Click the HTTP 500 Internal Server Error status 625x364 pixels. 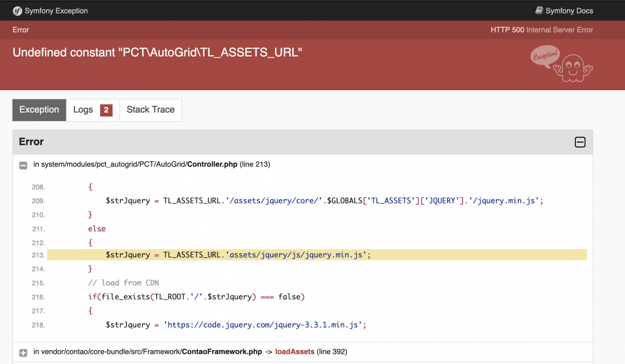(x=541, y=30)
